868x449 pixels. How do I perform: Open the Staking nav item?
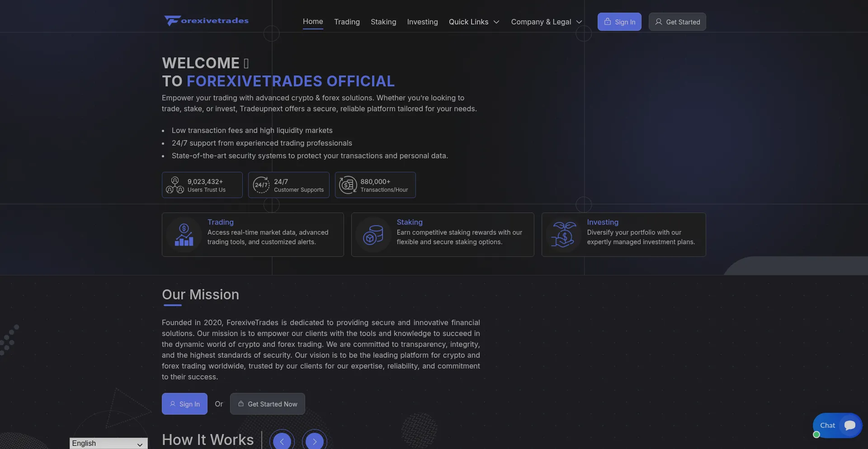[x=383, y=22]
